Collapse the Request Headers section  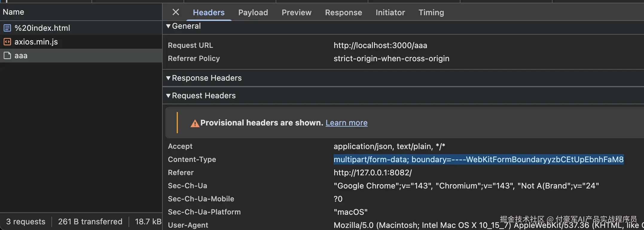point(168,96)
